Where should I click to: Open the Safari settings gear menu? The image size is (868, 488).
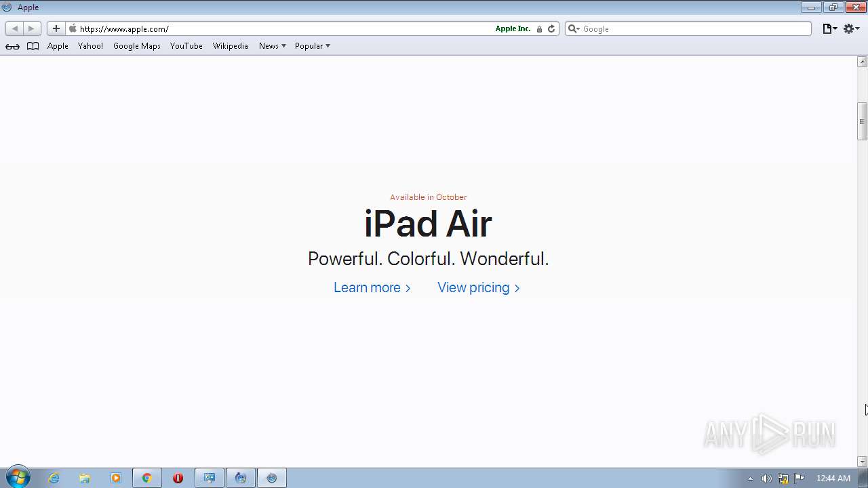tap(852, 28)
